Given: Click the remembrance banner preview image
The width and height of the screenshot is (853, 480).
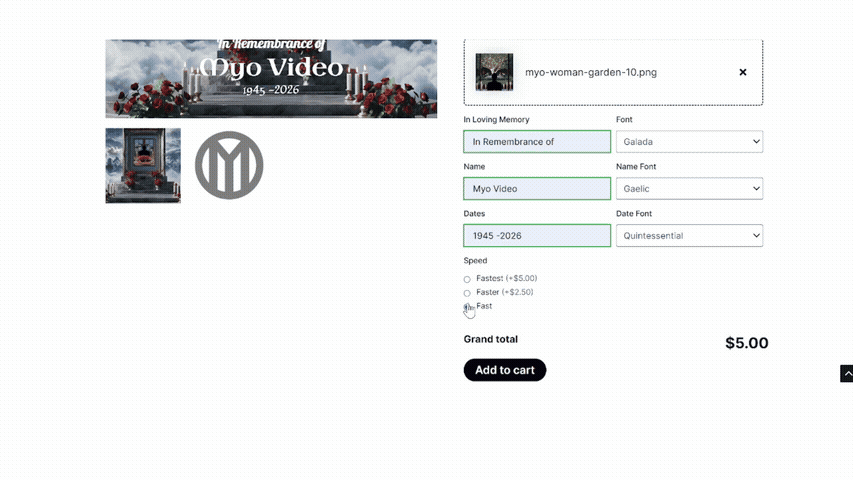Looking at the screenshot, I should tap(271, 79).
